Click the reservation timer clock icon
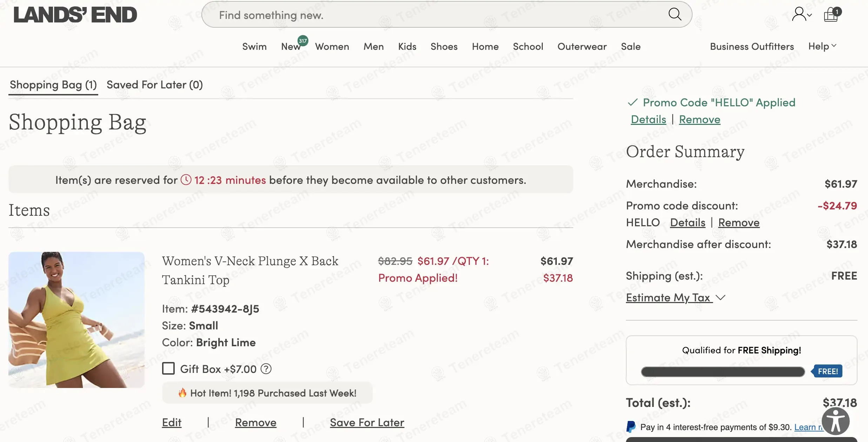This screenshot has height=442, width=868. pyautogui.click(x=186, y=180)
